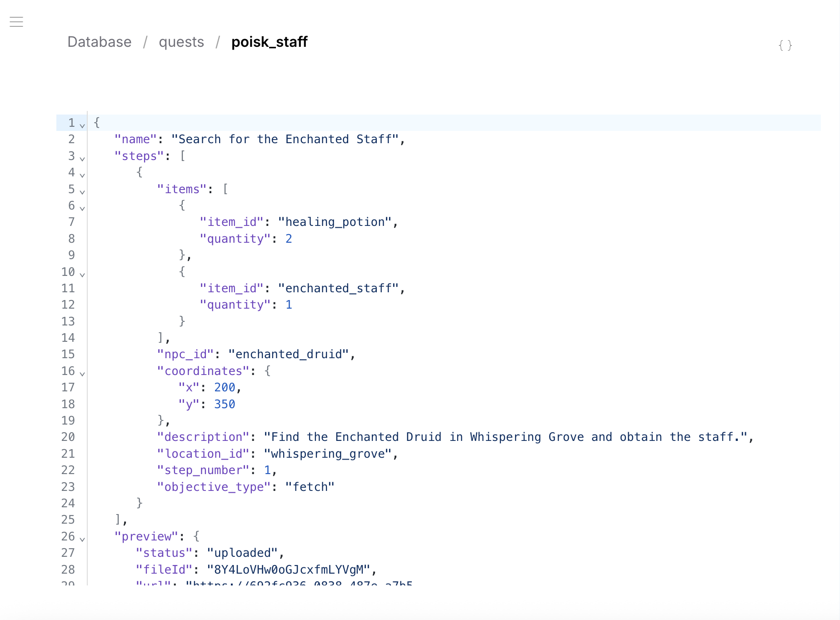Select the "Search for the Enchanted Staff" value
Viewport: 840px width, 620px height.
287,139
